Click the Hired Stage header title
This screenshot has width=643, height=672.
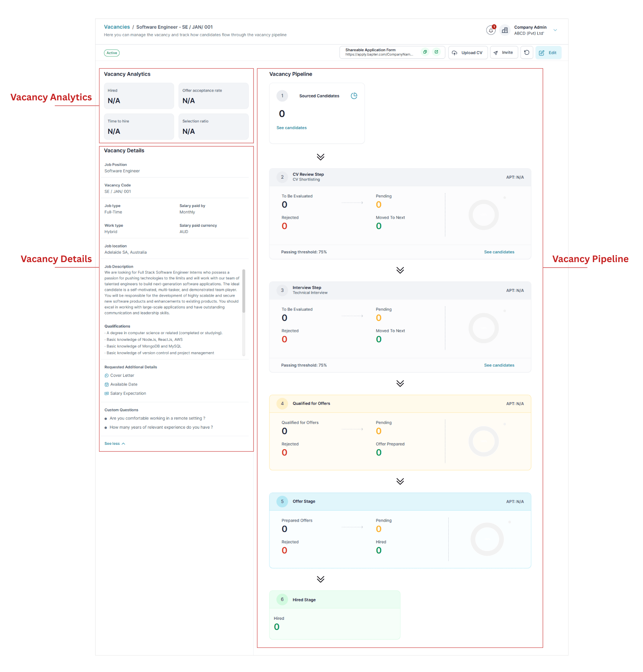click(x=304, y=600)
